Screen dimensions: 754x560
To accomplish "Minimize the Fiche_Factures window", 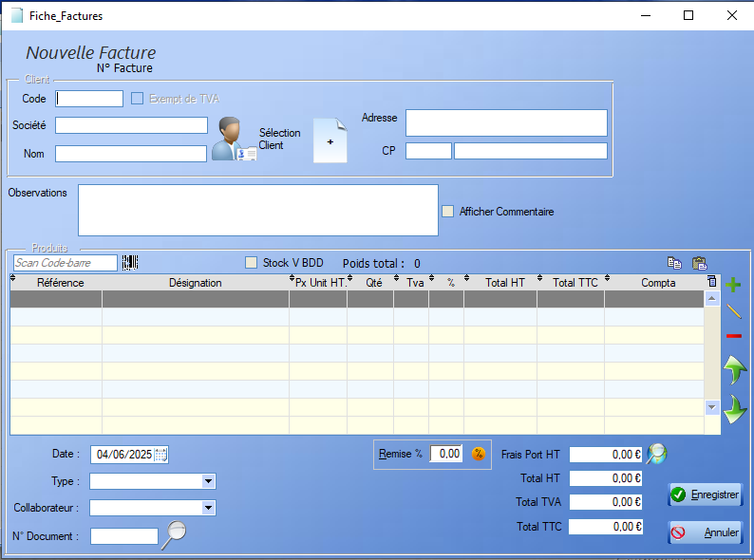I will coord(646,15).
